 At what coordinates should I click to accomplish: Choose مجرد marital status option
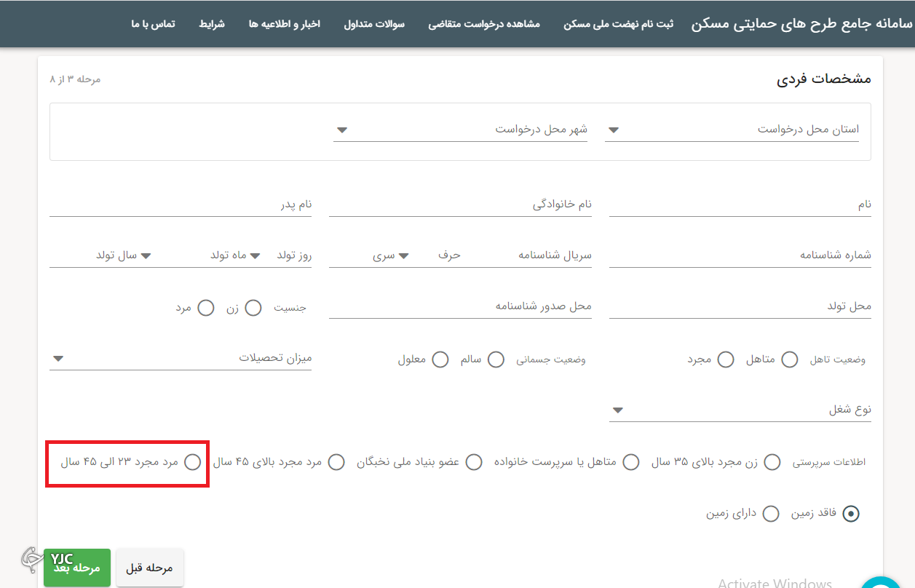click(726, 359)
